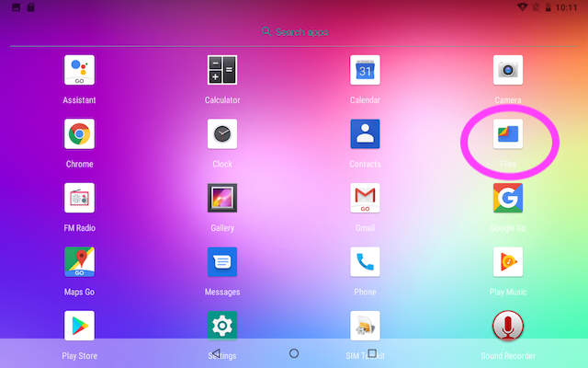Viewport: 588px width, 368px height.
Task: Open the Play Store app
Action: (79, 326)
